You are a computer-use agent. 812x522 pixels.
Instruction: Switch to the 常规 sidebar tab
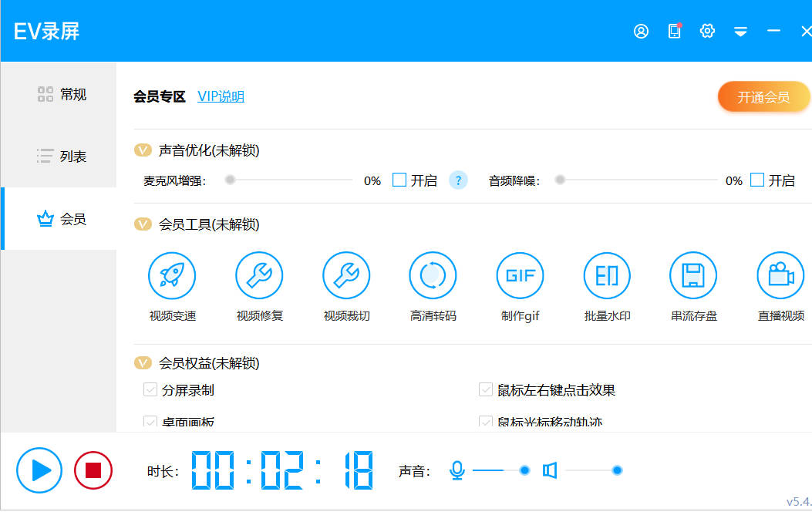pyautogui.click(x=62, y=94)
